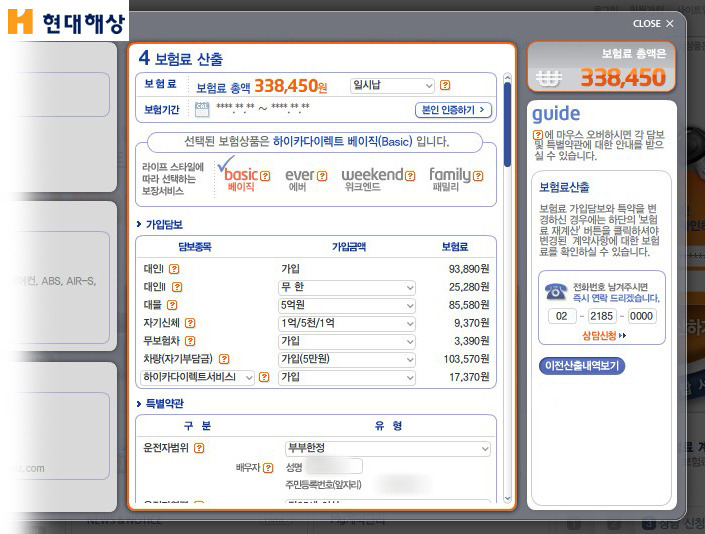Click the blue scrollbar thumb in premium panel

[507, 125]
